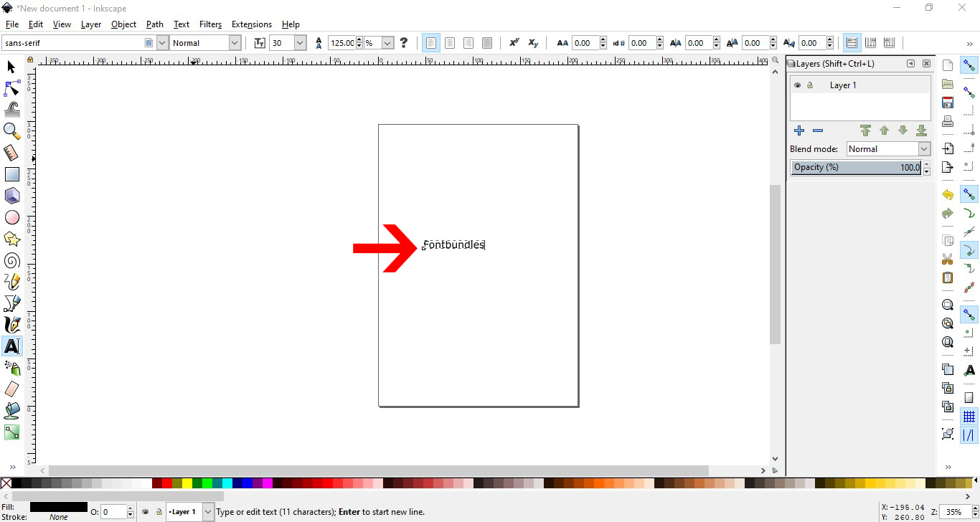This screenshot has height=522, width=980.
Task: Toggle align right text alignment
Action: tap(468, 43)
